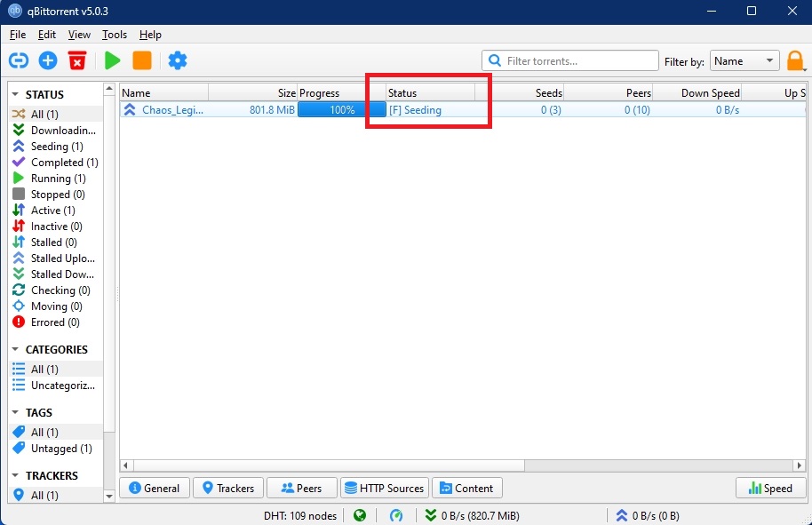Collapse the TAGS section
Viewport: 812px width, 525px height.
click(15, 413)
